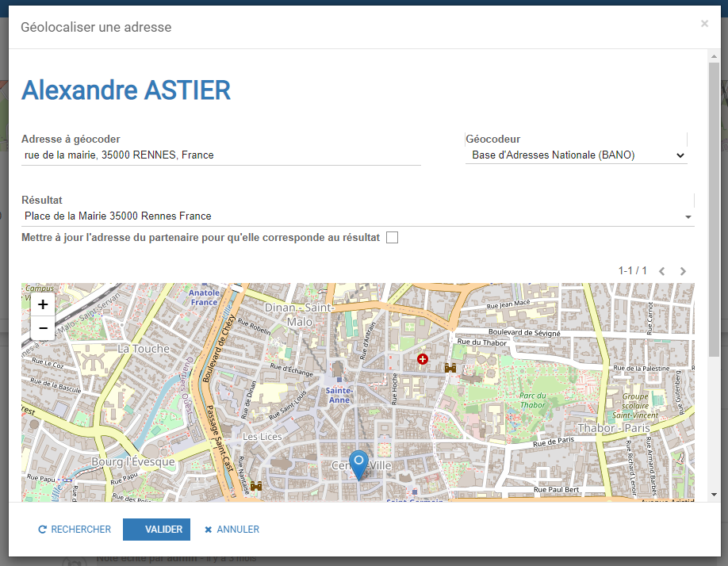Click Parc du Thabor label on map

tap(533, 400)
